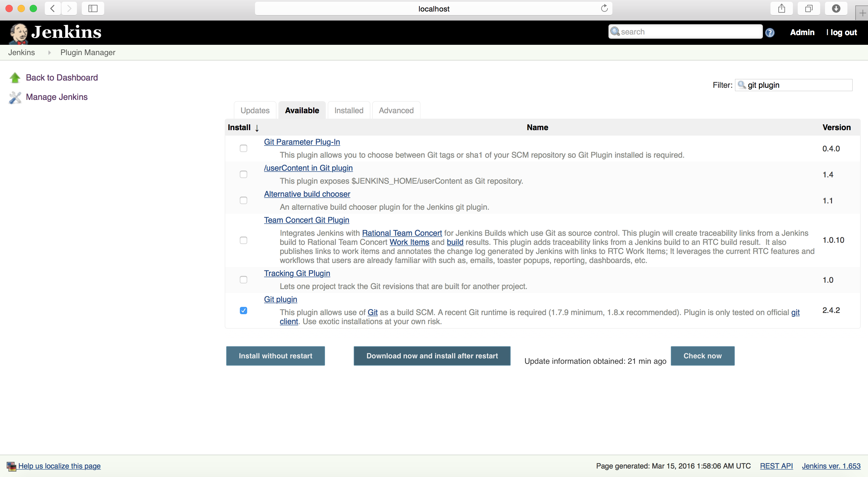This screenshot has width=868, height=477.
Task: Toggle the Safari sidebar icon
Action: [93, 8]
